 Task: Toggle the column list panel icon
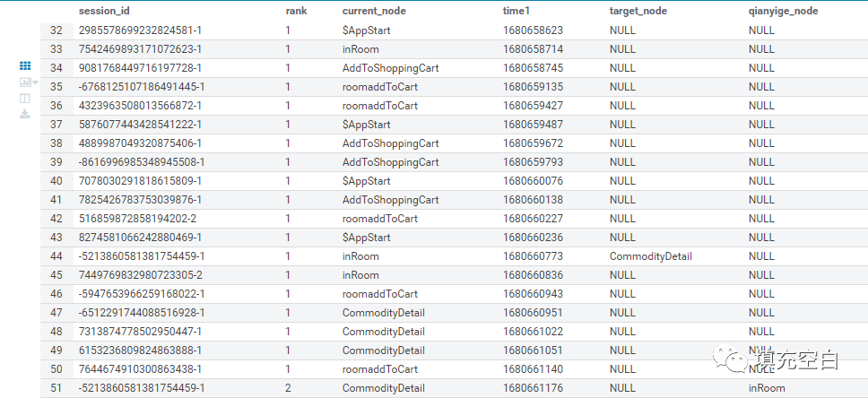point(25,99)
